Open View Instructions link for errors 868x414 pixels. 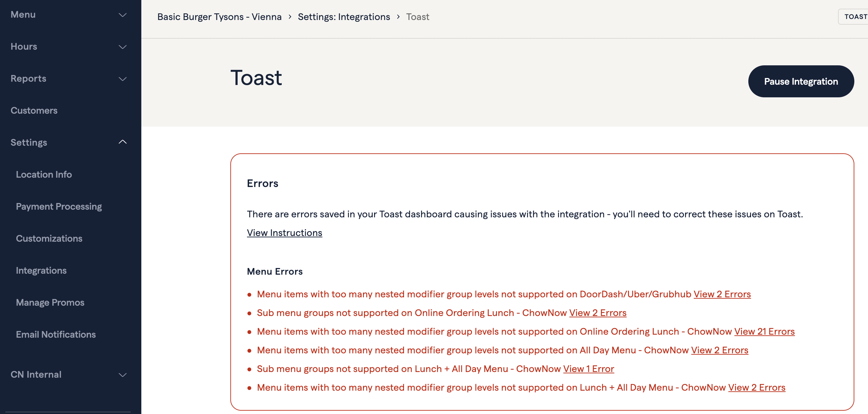click(x=284, y=232)
